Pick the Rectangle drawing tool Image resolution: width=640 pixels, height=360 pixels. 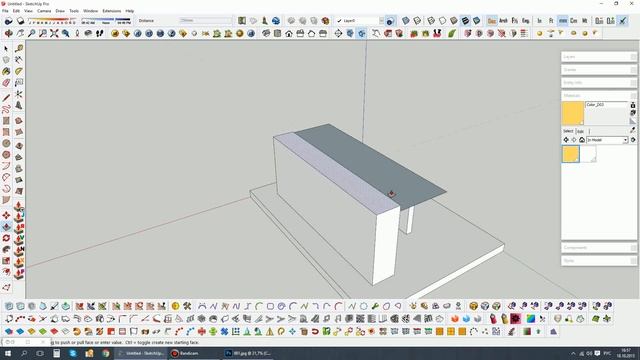pyautogui.click(x=6, y=121)
